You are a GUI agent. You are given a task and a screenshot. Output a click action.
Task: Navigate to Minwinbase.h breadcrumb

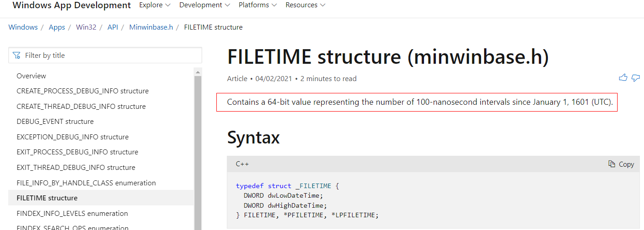(151, 27)
